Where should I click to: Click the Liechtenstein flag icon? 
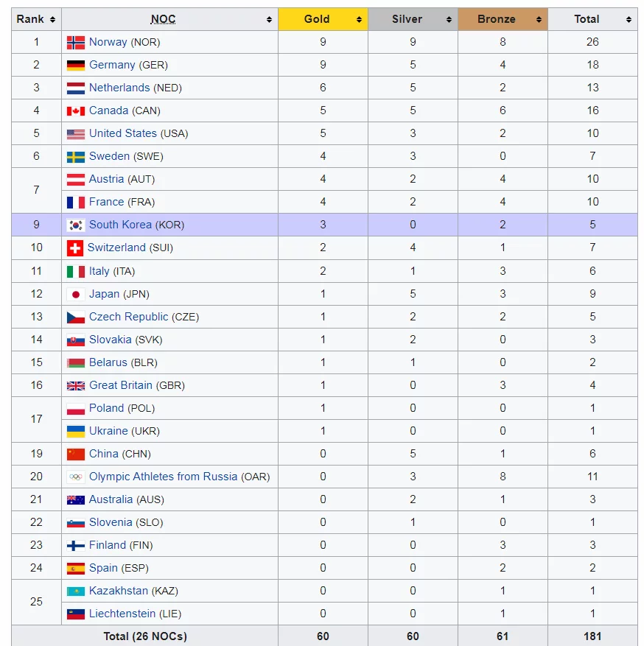coord(76,614)
